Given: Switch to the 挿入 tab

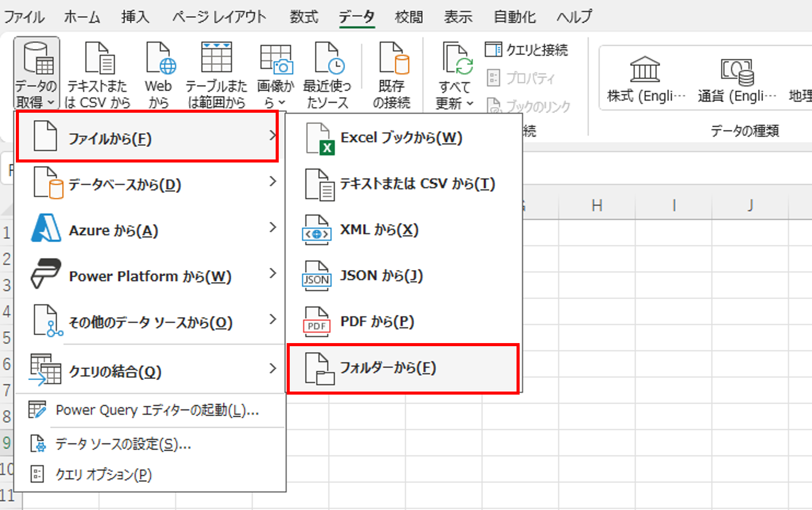Looking at the screenshot, I should pos(135,17).
